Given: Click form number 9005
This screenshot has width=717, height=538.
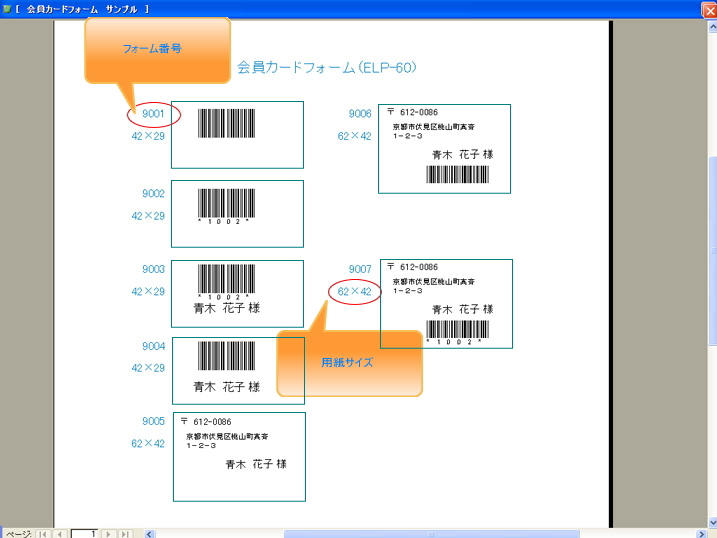Looking at the screenshot, I should 153,421.
